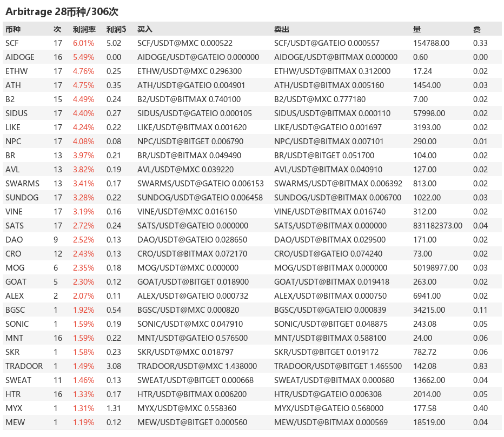504x437 pixels.
Task: Select AIDOGE/USDT@BITMAX 0.000000 sell cell
Action: click(336, 57)
